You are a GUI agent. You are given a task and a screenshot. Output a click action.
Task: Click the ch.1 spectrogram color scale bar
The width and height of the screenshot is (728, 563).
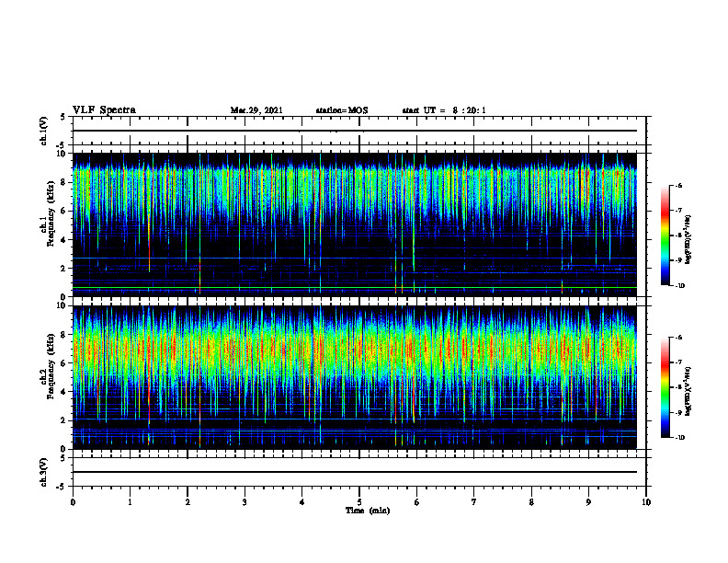coord(665,236)
